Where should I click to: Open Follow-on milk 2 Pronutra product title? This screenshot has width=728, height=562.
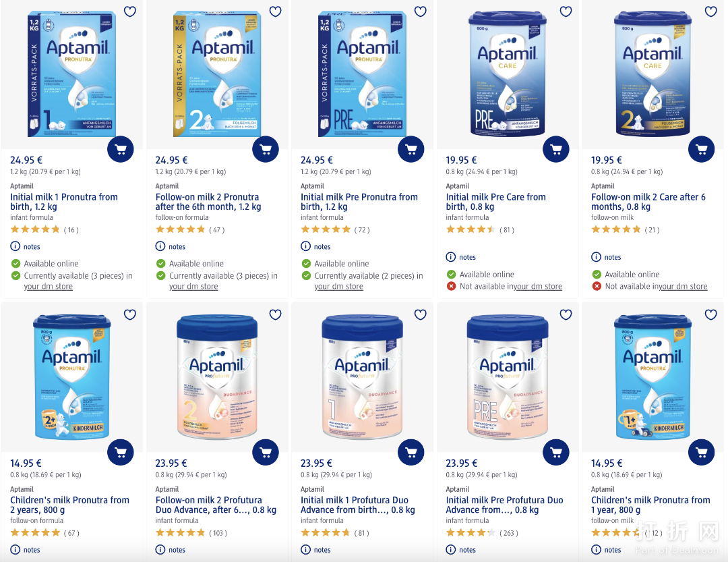[x=208, y=202]
